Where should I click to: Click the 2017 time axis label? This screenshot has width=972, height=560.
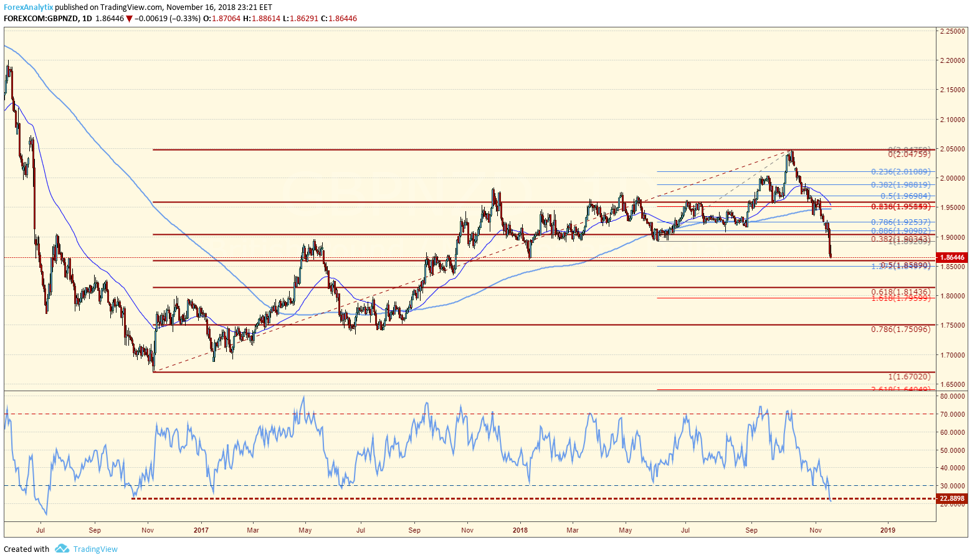point(201,531)
